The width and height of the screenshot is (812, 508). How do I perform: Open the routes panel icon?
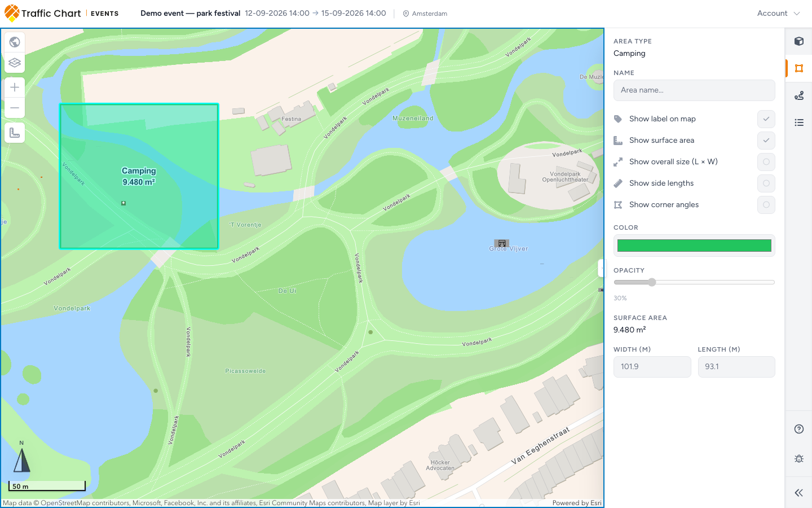click(798, 95)
